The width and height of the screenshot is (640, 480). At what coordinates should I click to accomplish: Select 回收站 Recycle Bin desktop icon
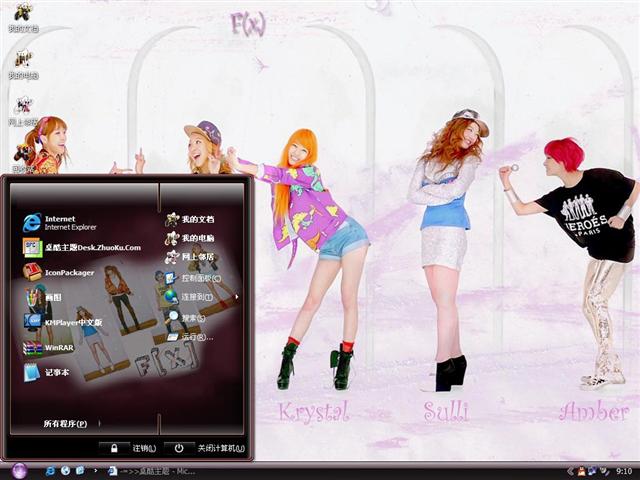(x=23, y=158)
